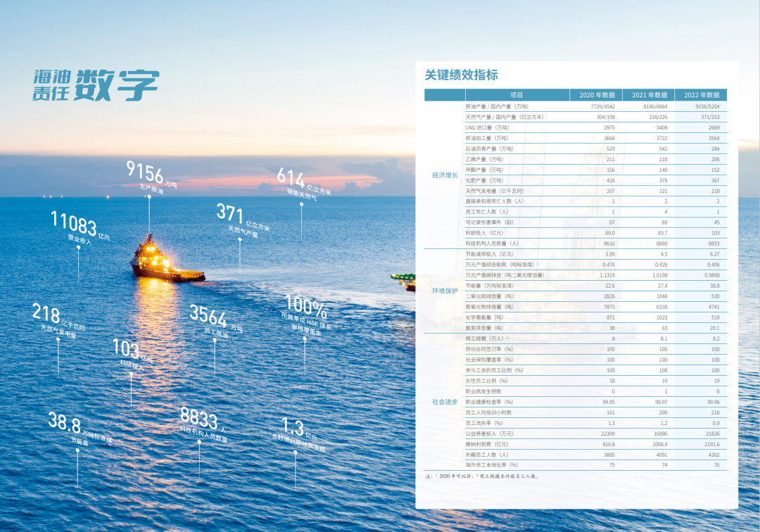
Task: Select row label '原油产量 / 国内产量（万吨）'
Action: pos(497,106)
